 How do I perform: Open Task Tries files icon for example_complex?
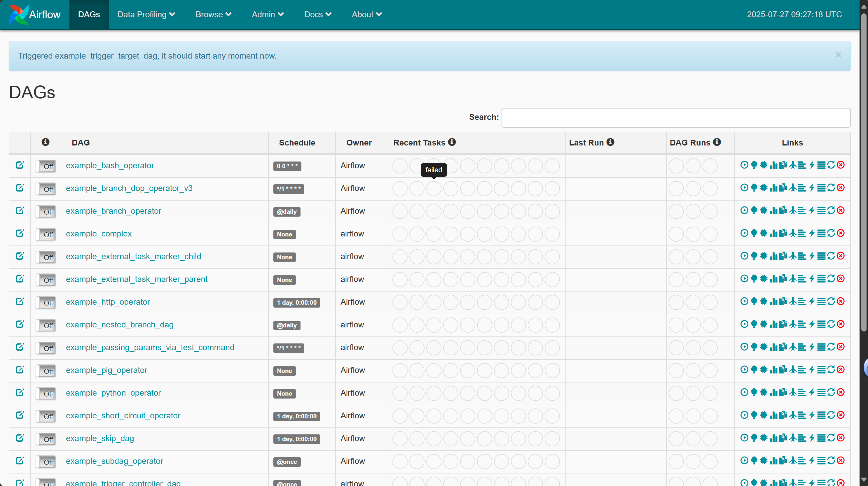[x=783, y=233]
